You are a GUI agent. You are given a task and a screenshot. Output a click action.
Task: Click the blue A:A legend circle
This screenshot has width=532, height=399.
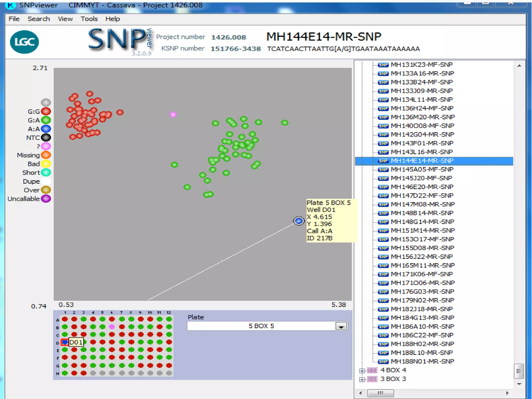point(46,129)
